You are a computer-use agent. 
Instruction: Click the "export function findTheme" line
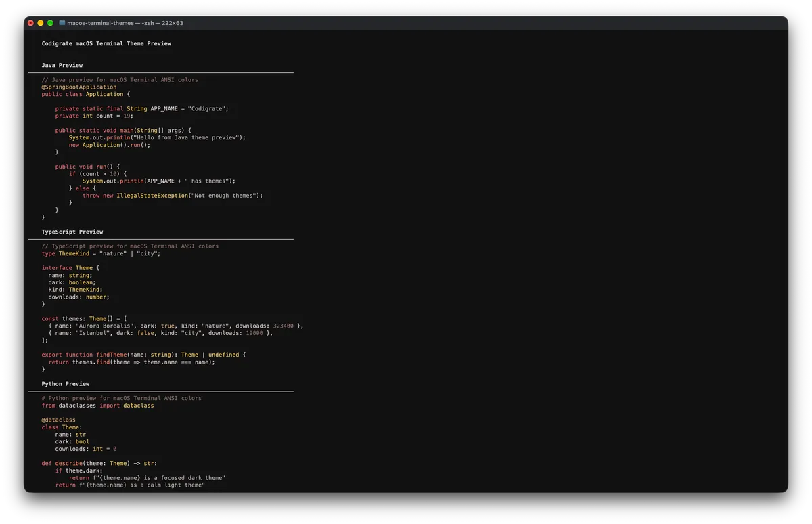143,355
